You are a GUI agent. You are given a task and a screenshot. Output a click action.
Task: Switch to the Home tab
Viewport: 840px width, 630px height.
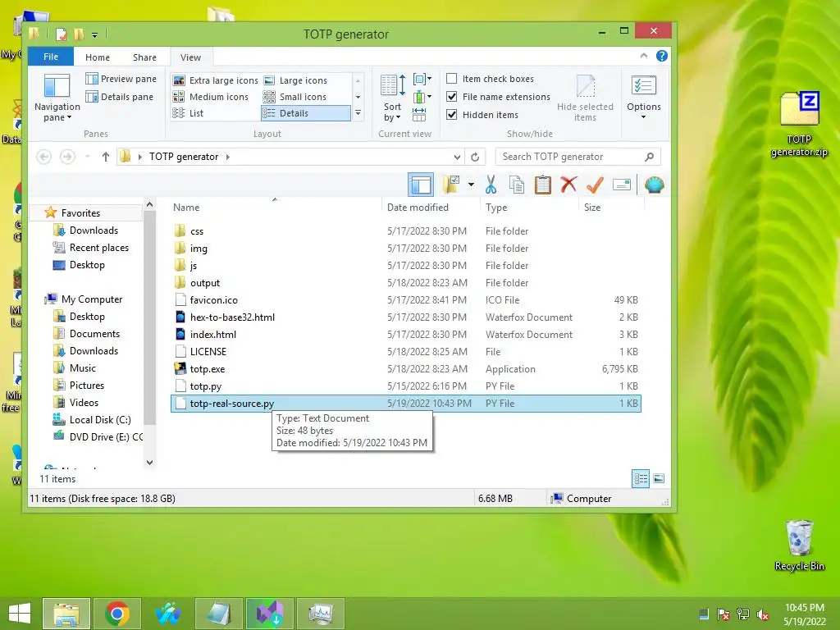pos(98,57)
